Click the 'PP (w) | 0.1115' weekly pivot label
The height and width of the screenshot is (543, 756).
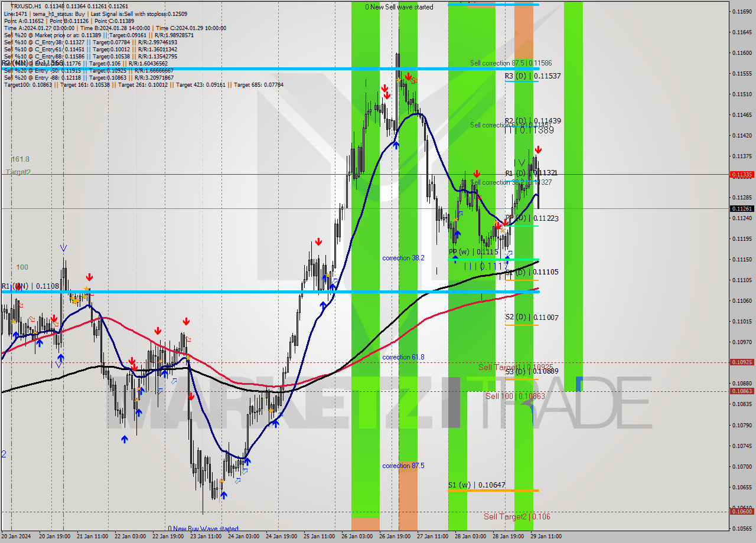click(473, 252)
